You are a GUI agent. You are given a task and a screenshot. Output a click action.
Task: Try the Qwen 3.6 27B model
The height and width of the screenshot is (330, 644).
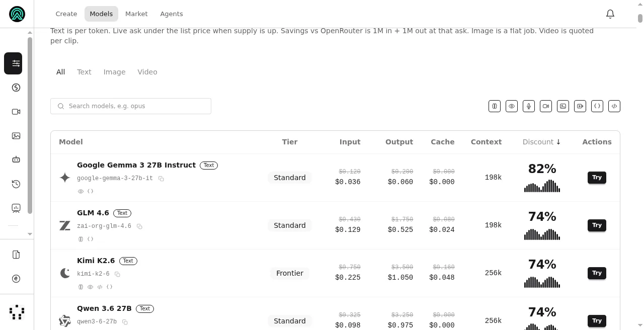click(597, 321)
